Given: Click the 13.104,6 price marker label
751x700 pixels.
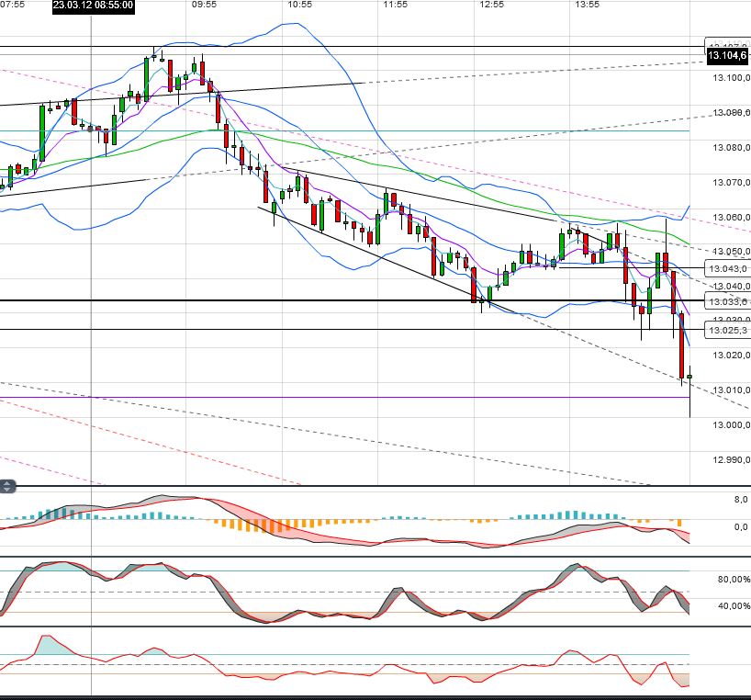Looking at the screenshot, I should [727, 55].
